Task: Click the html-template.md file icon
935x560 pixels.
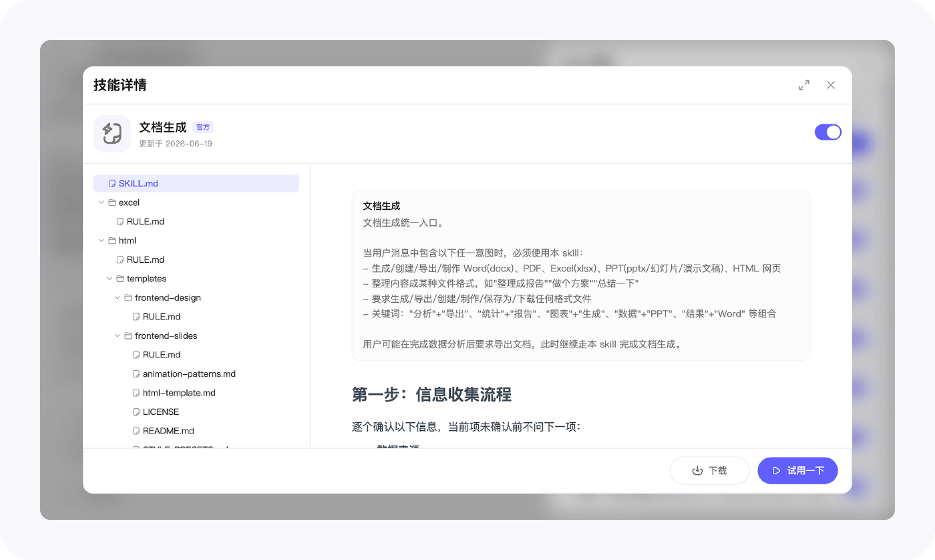Action: (x=136, y=393)
